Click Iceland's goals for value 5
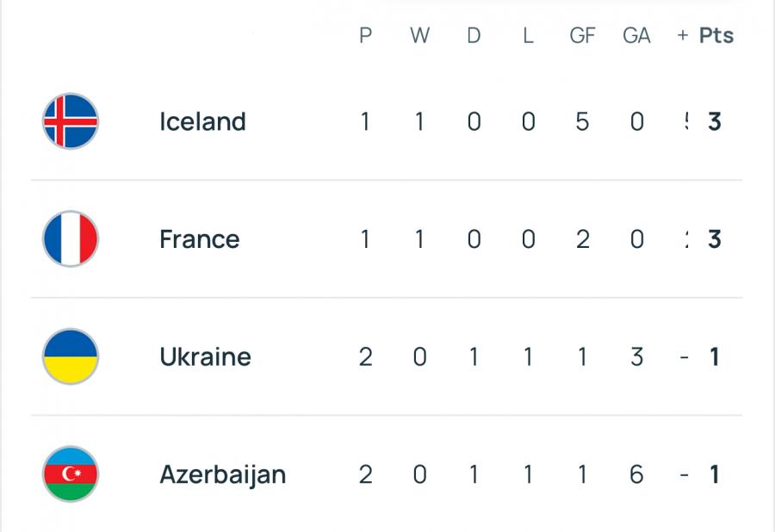Viewport: 775px width, 532px height. point(582,121)
